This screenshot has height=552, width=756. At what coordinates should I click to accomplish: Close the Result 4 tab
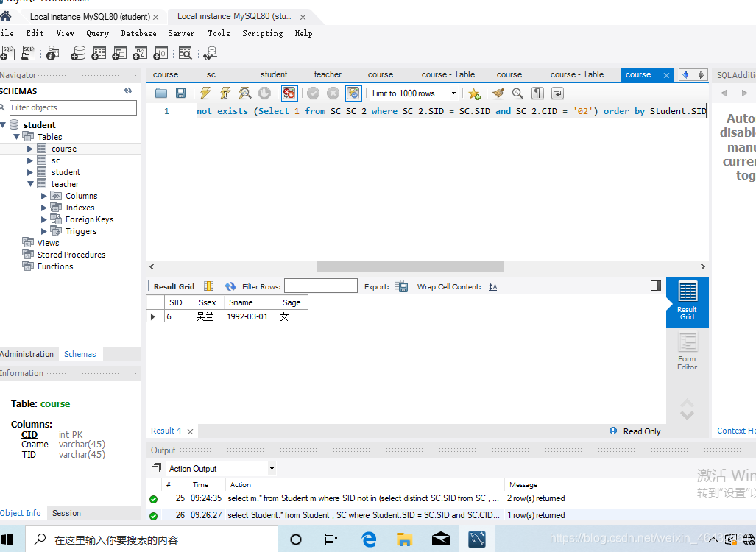[x=190, y=431]
